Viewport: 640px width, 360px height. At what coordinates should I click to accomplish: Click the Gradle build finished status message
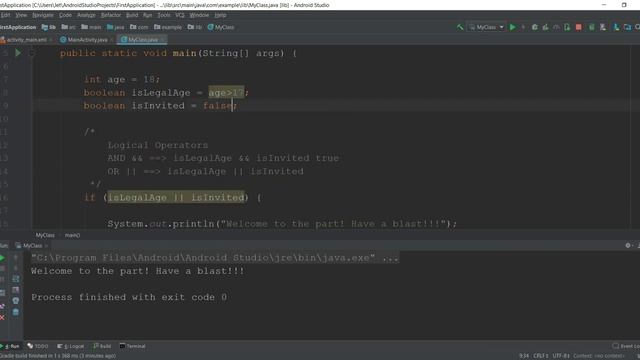[x=58, y=356]
